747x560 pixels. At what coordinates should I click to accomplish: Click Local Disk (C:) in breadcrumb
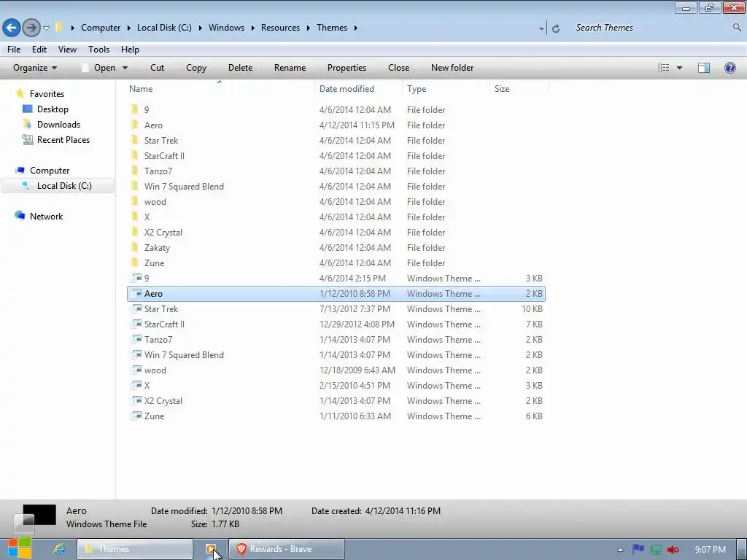(x=164, y=28)
